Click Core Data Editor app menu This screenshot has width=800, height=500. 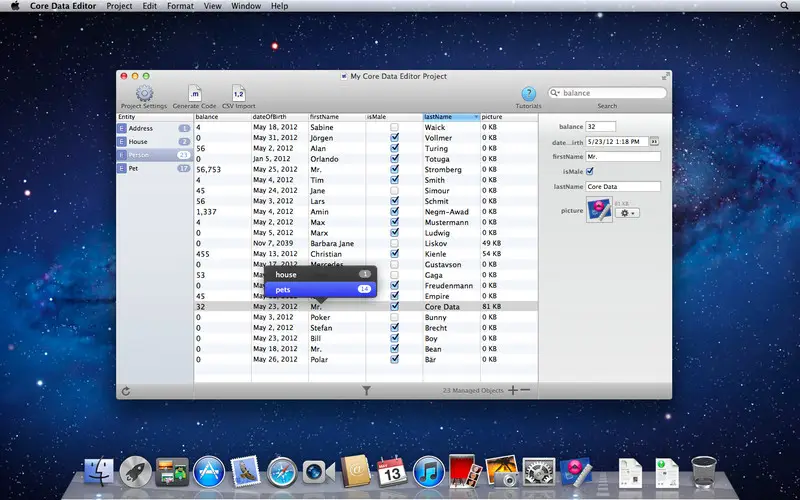[63, 6]
